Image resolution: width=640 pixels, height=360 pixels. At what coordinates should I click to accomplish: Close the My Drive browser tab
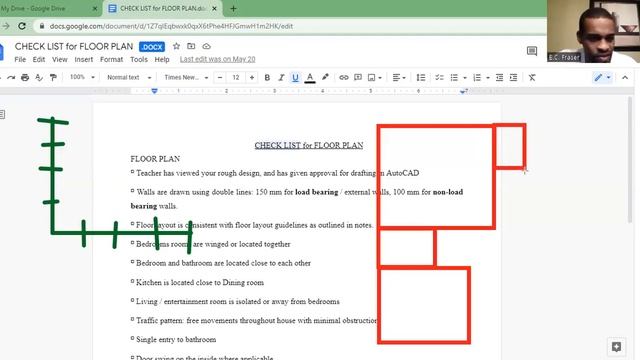pyautogui.click(x=95, y=9)
